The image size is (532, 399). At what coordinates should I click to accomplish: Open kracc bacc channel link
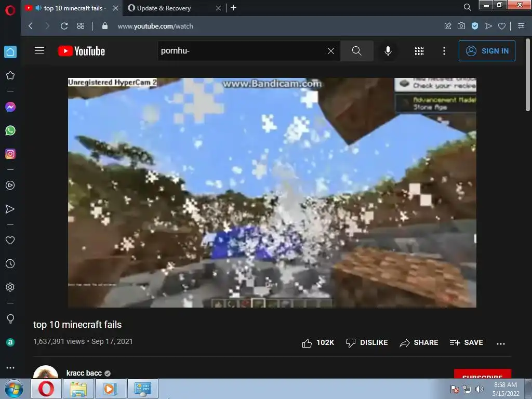point(84,373)
